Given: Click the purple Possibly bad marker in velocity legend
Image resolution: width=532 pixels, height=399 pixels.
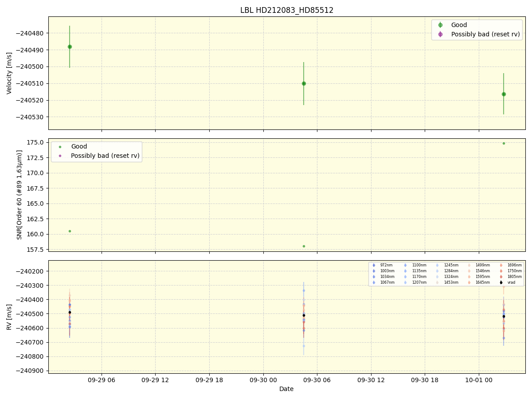Looking at the screenshot, I should click(x=440, y=34).
